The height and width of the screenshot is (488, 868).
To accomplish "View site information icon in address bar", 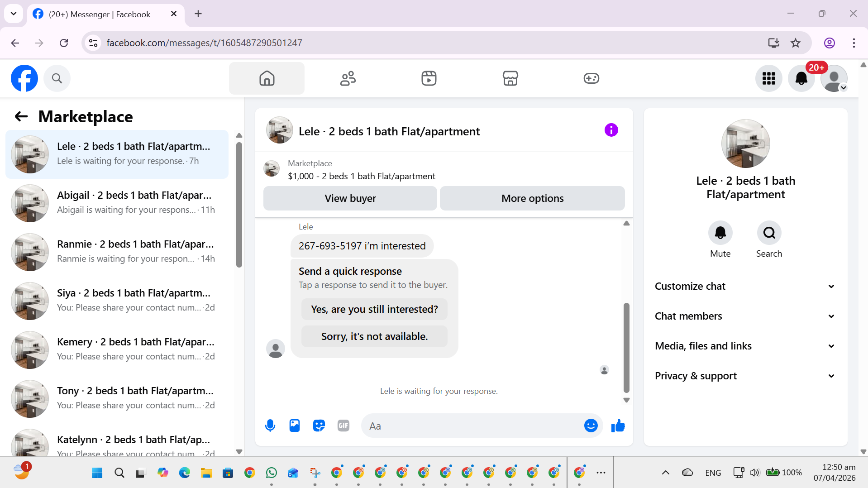I will point(93,43).
